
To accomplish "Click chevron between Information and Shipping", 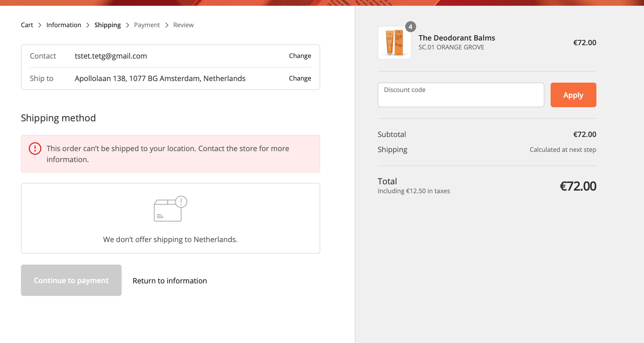I will (x=88, y=25).
